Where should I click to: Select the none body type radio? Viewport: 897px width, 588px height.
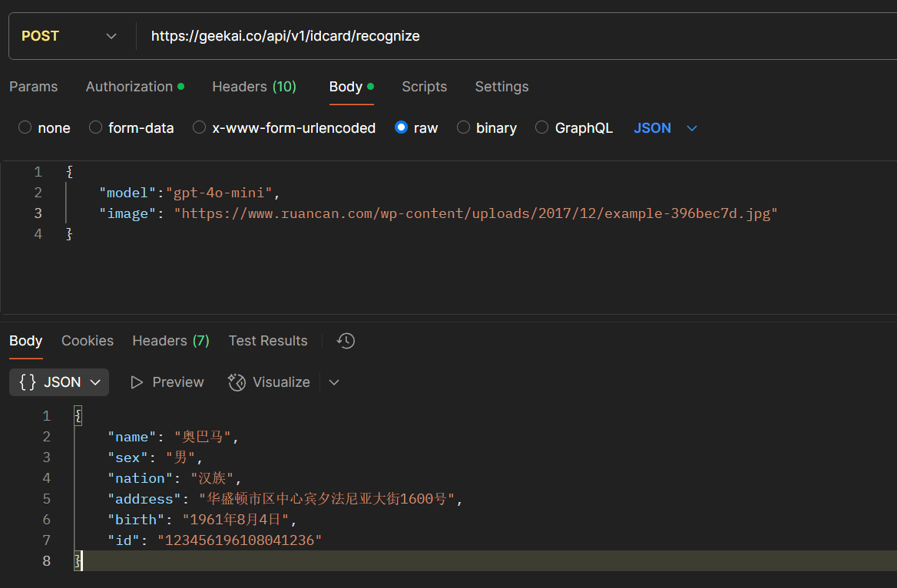(25, 127)
